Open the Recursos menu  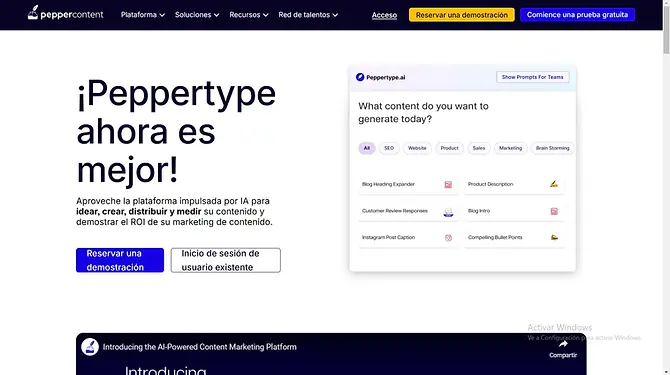(249, 15)
